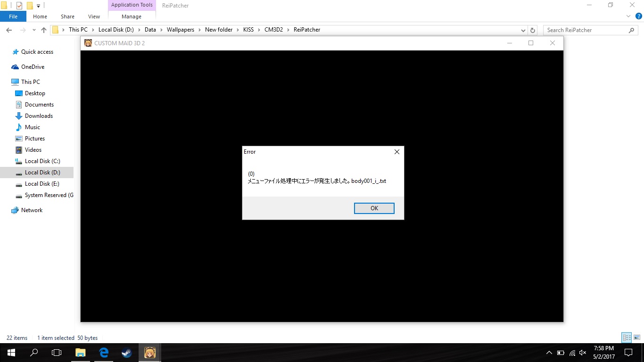Open Videos folder in sidebar
Image resolution: width=644 pixels, height=362 pixels.
(33, 150)
